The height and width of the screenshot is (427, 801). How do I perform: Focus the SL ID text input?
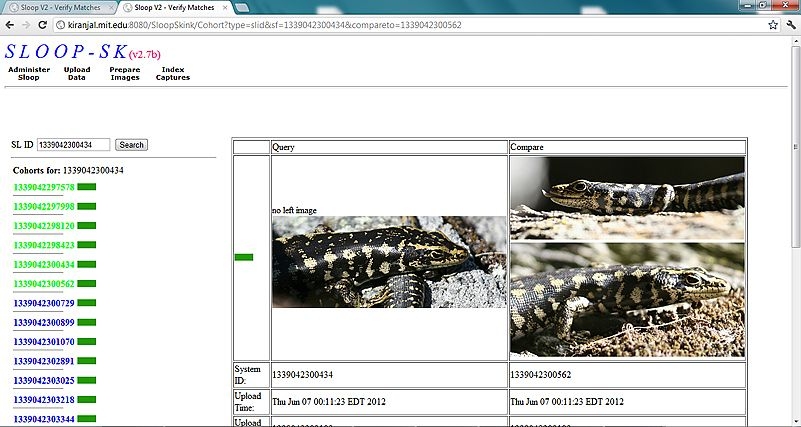[x=73, y=145]
